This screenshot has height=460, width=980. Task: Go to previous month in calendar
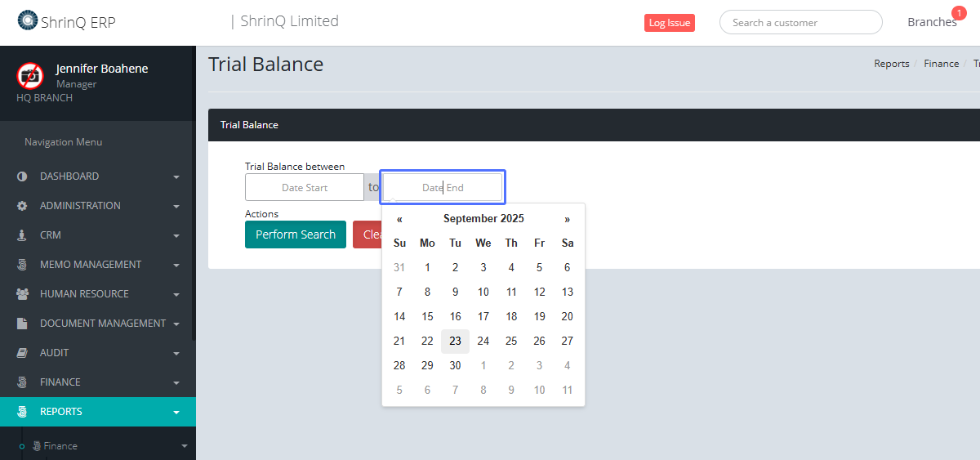(x=399, y=219)
